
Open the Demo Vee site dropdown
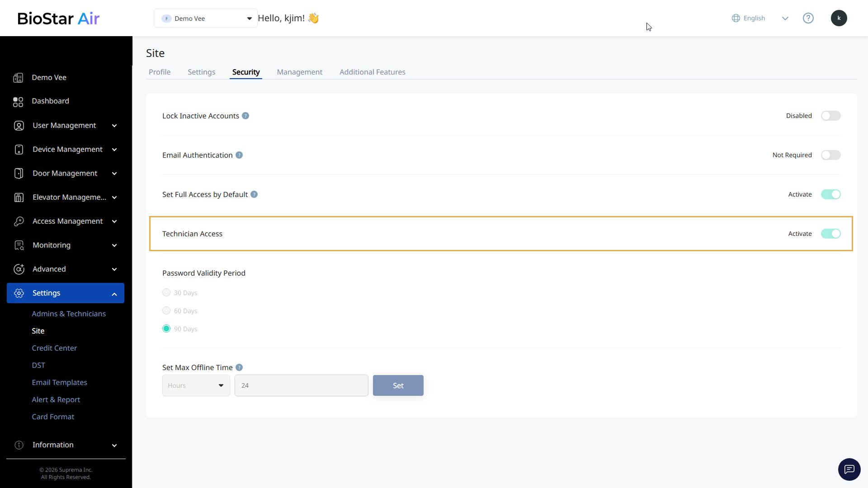[x=206, y=18]
